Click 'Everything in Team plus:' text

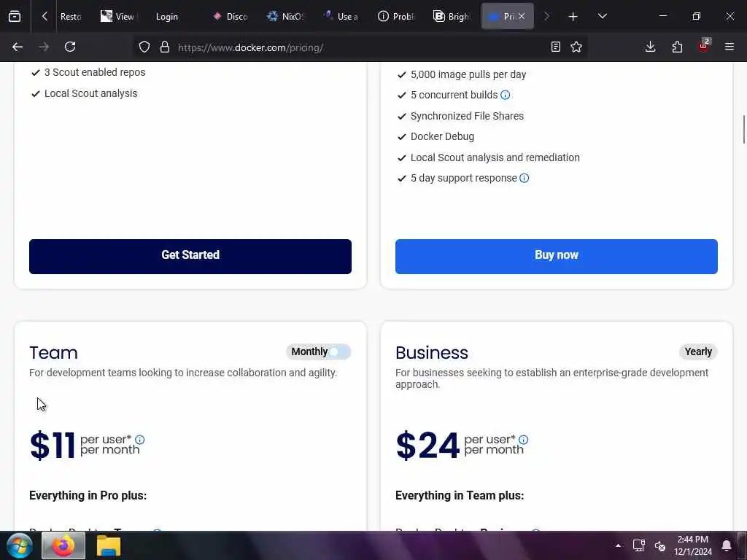pos(460,495)
